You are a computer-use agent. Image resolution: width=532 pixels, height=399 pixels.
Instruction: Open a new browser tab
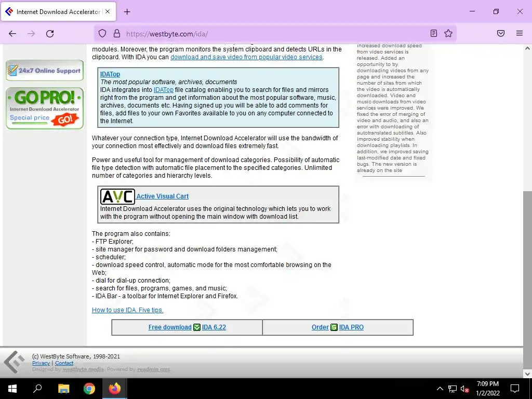[127, 12]
